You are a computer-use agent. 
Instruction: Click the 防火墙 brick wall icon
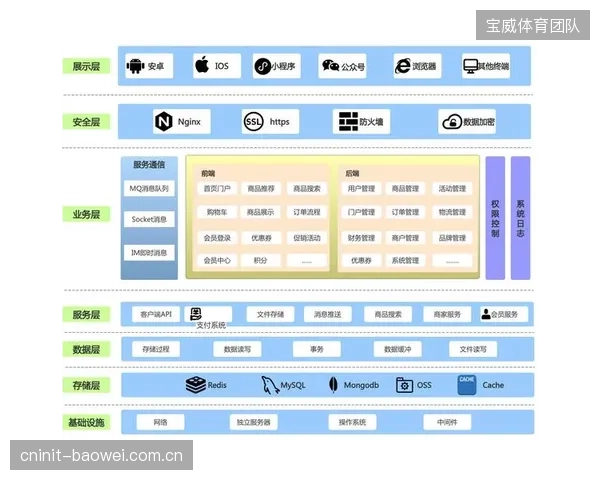pyautogui.click(x=348, y=121)
